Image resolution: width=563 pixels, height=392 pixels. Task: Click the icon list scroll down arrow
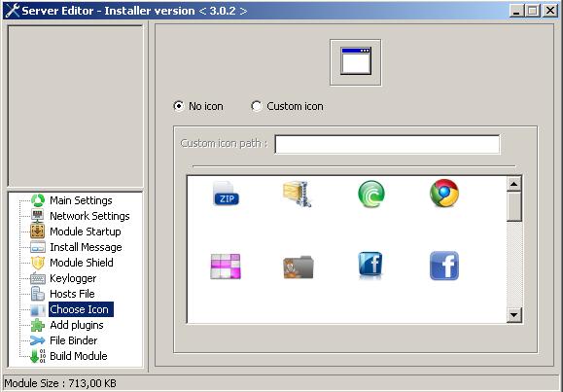coord(513,315)
